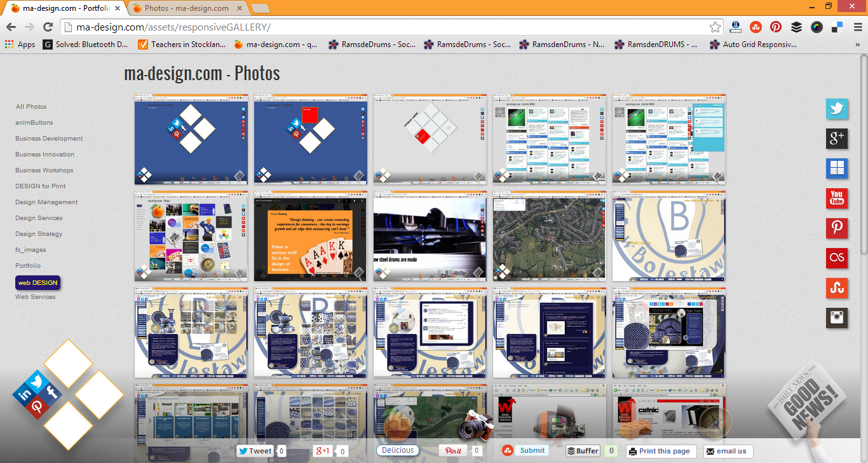
Task: Click the Last.fm sidebar icon
Action: 837,258
